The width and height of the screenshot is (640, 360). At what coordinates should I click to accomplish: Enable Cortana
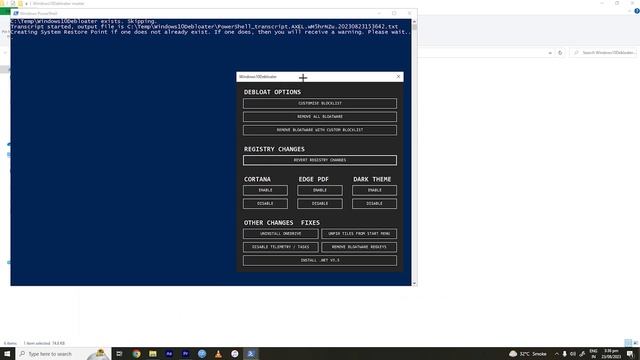tap(265, 190)
